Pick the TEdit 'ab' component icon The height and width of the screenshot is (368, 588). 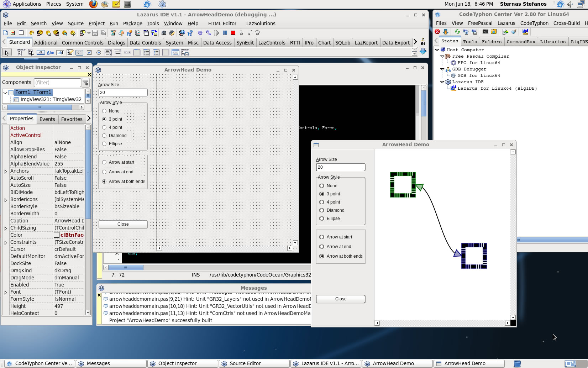click(x=60, y=53)
